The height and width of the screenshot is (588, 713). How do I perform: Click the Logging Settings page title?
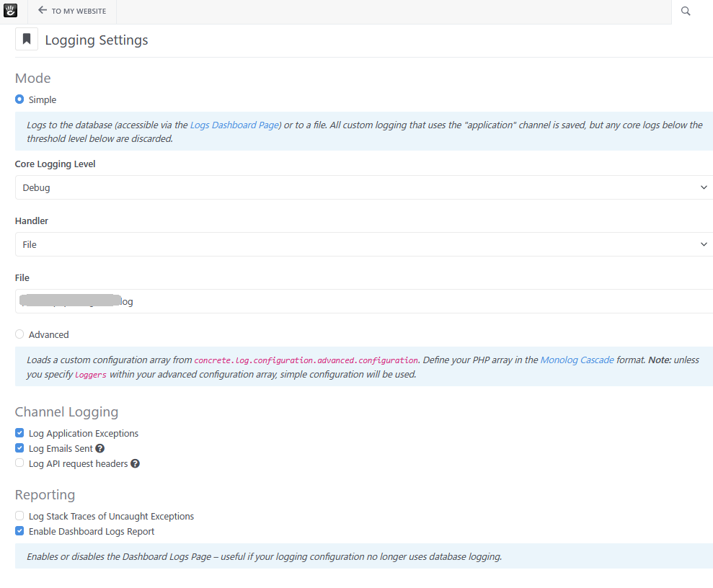pyautogui.click(x=97, y=40)
